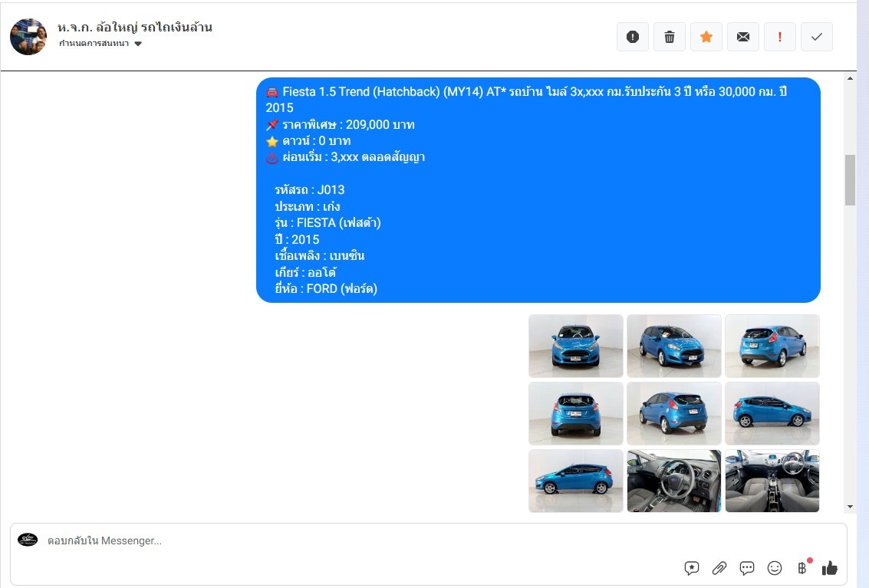The height and width of the screenshot is (588, 869).
Task: Click the Fiesta 1.5 Trend message headline
Action: coord(526,100)
